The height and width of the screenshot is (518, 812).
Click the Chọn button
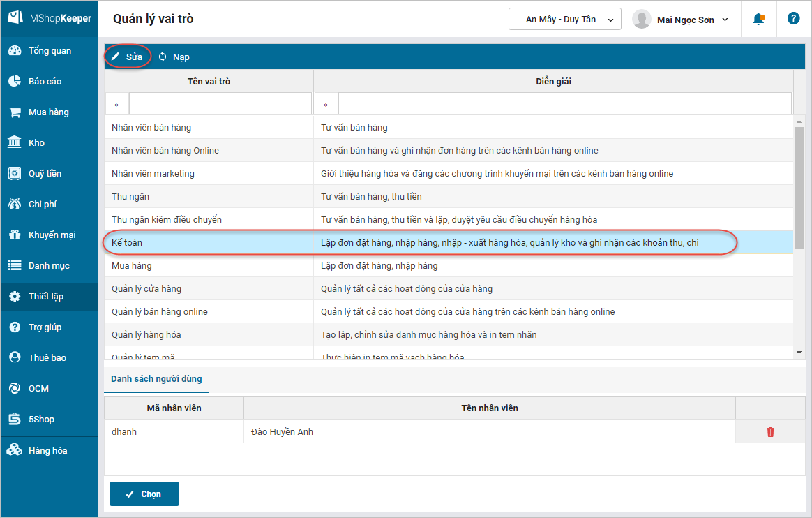coord(144,494)
